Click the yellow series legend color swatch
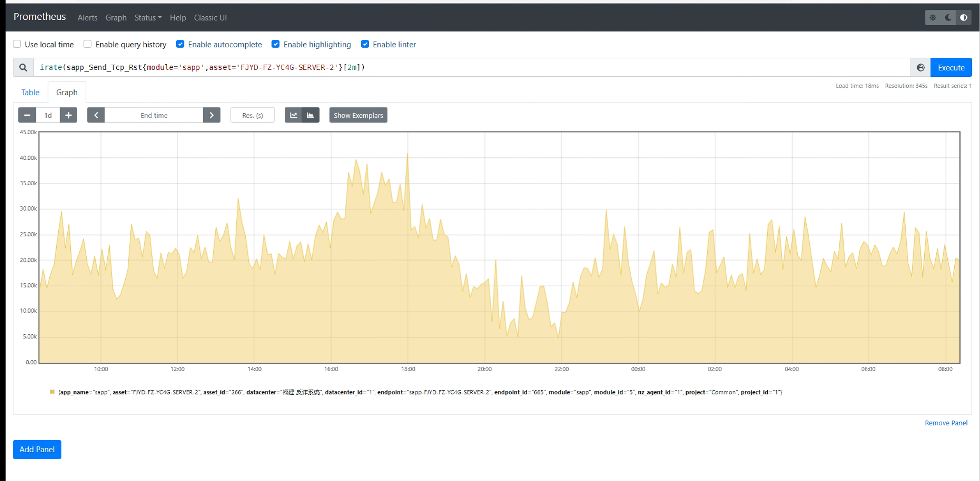This screenshot has width=980, height=481. 52,392
